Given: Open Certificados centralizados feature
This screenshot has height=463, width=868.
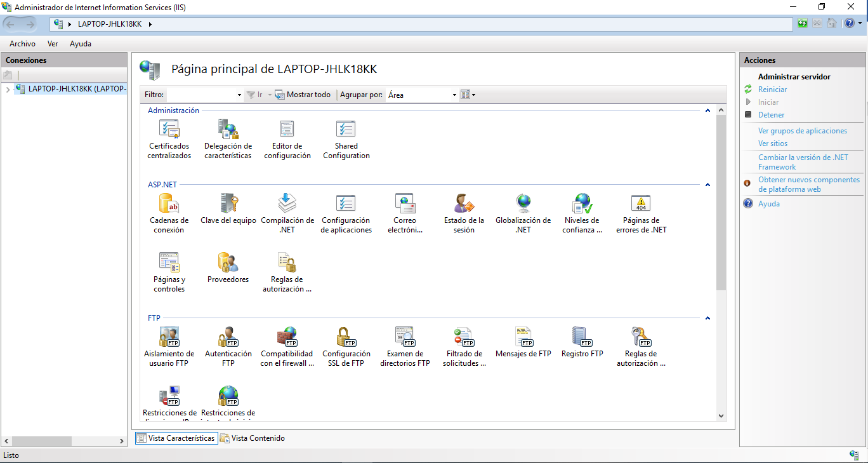Looking at the screenshot, I should tap(169, 139).
